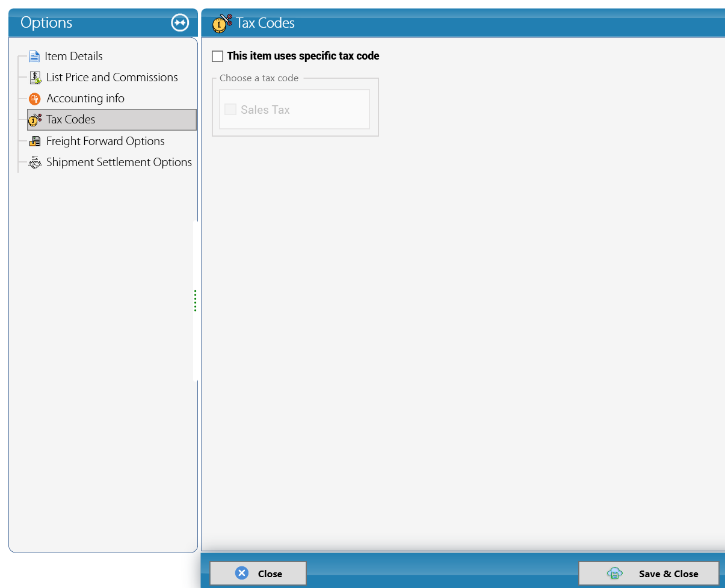Click the cloud save icon beside Save & Close
The width and height of the screenshot is (725, 588).
614,573
